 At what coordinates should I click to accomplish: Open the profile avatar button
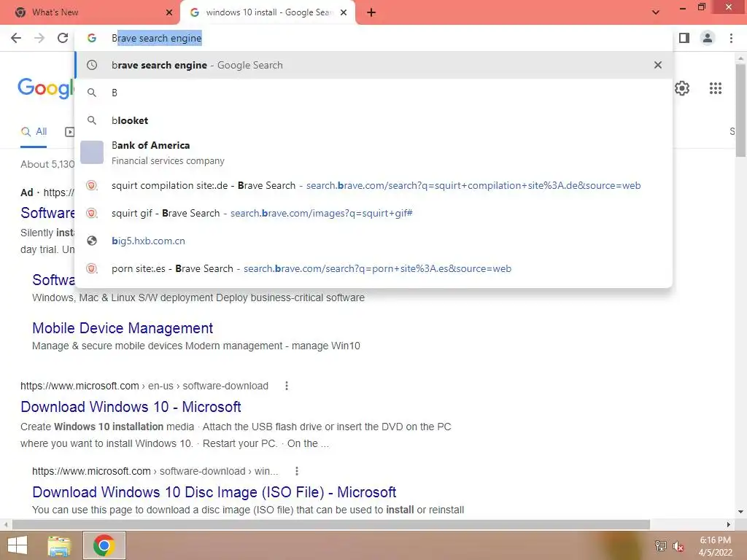pos(708,38)
